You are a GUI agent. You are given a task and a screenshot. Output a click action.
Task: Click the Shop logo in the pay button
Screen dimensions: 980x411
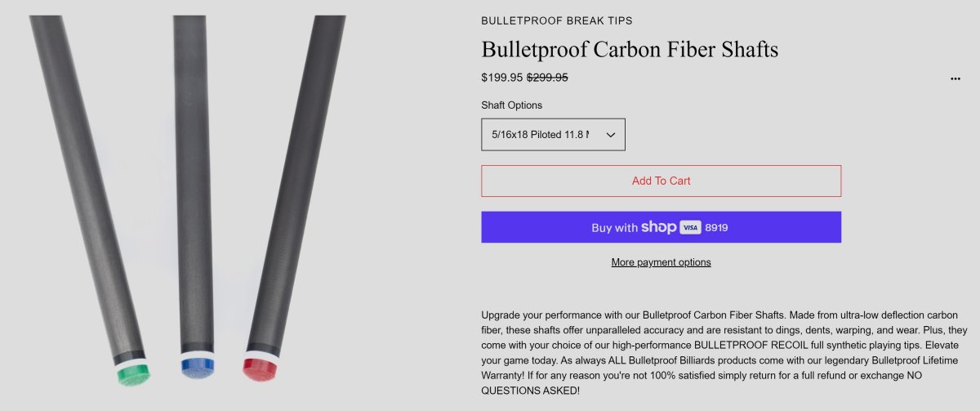(x=658, y=227)
